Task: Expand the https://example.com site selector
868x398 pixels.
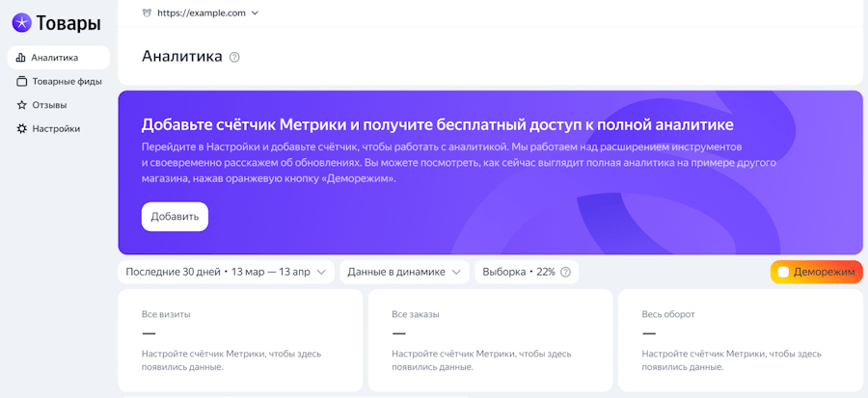Action: [x=254, y=13]
